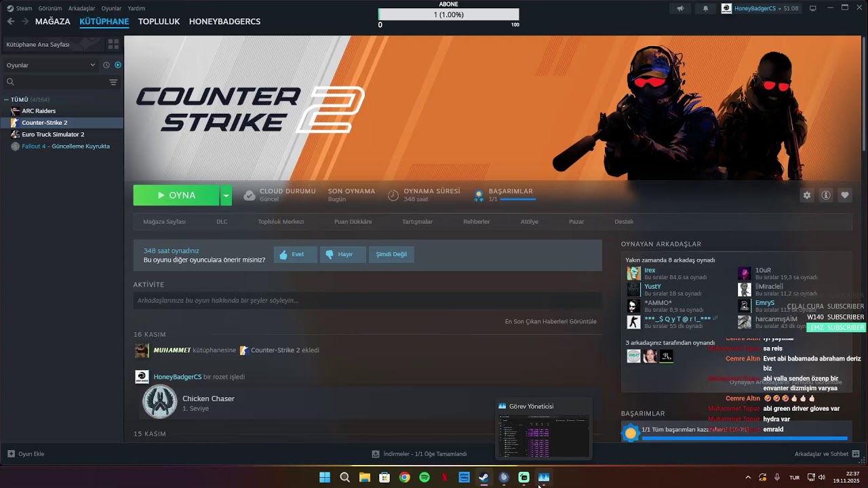Open Rehberler tab
The width and height of the screenshot is (868, 488).
tap(476, 222)
